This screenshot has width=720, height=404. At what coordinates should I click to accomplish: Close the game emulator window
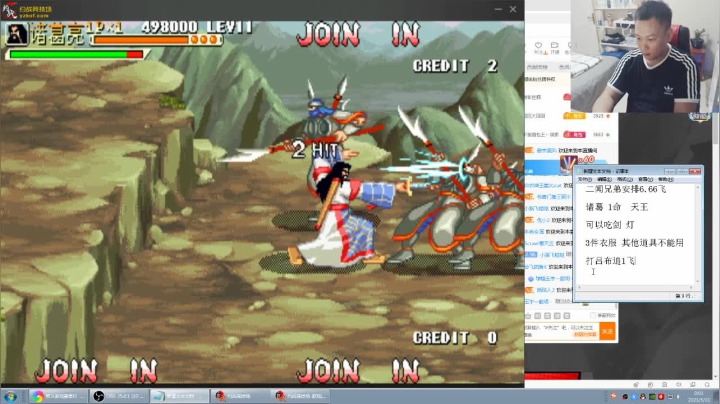coord(513,9)
